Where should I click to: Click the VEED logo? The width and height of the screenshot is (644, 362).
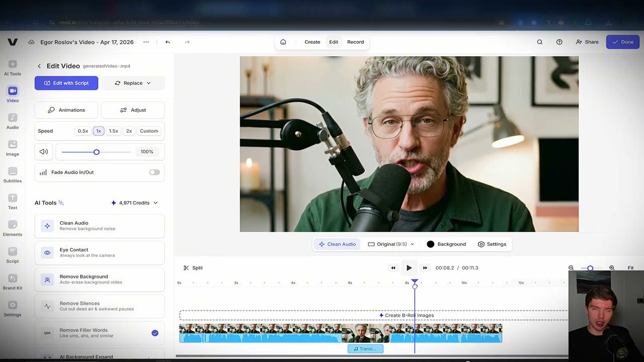click(x=13, y=42)
